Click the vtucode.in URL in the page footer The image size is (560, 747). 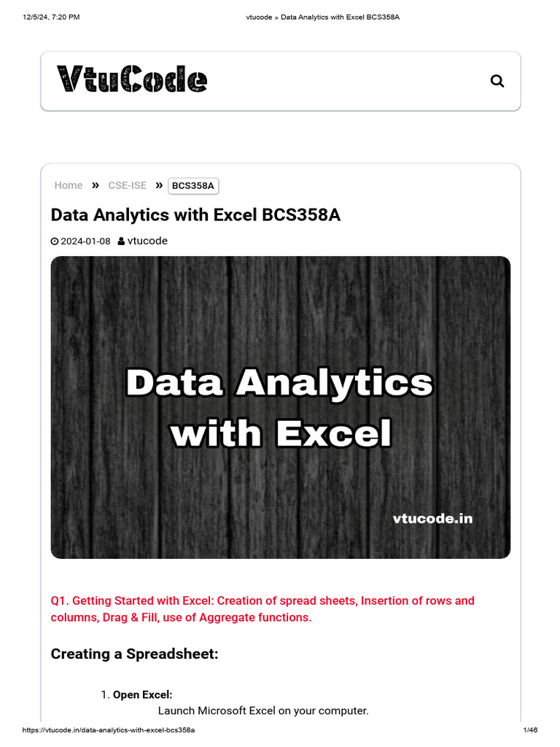point(109,730)
